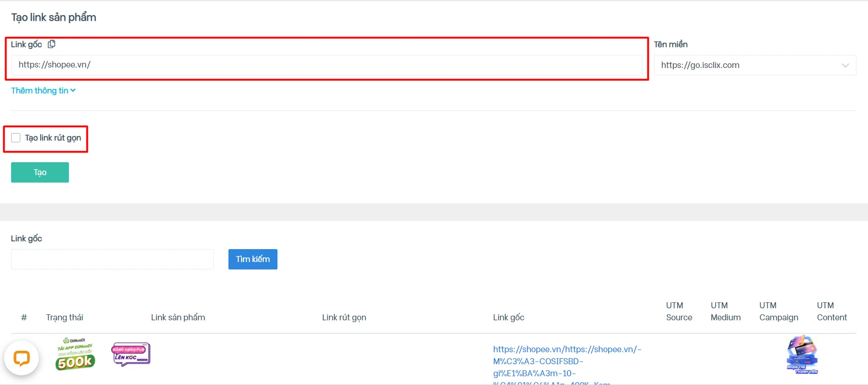Click the blue Tìm kiếm search button
This screenshot has width=868, height=385.
tap(252, 259)
